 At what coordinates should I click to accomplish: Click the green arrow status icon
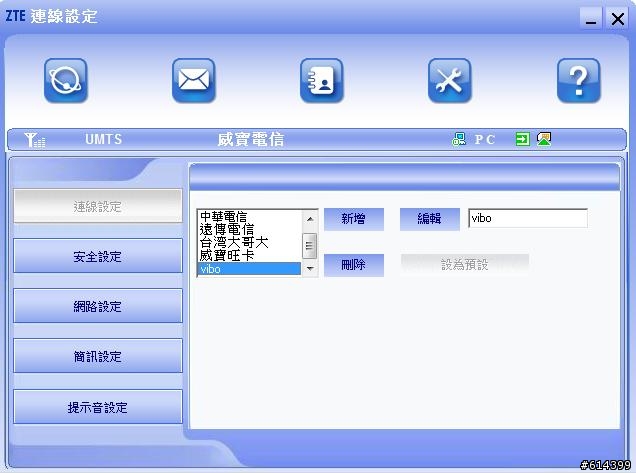(522, 139)
